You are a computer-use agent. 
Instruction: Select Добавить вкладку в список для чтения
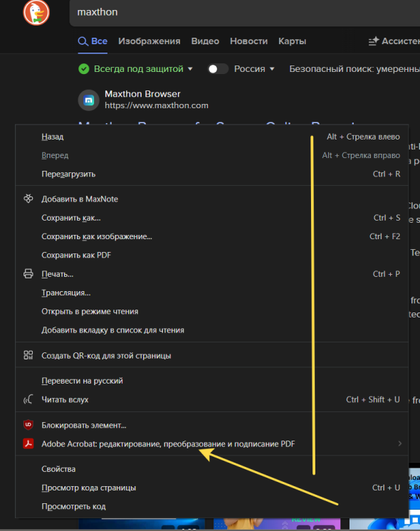tap(211, 330)
